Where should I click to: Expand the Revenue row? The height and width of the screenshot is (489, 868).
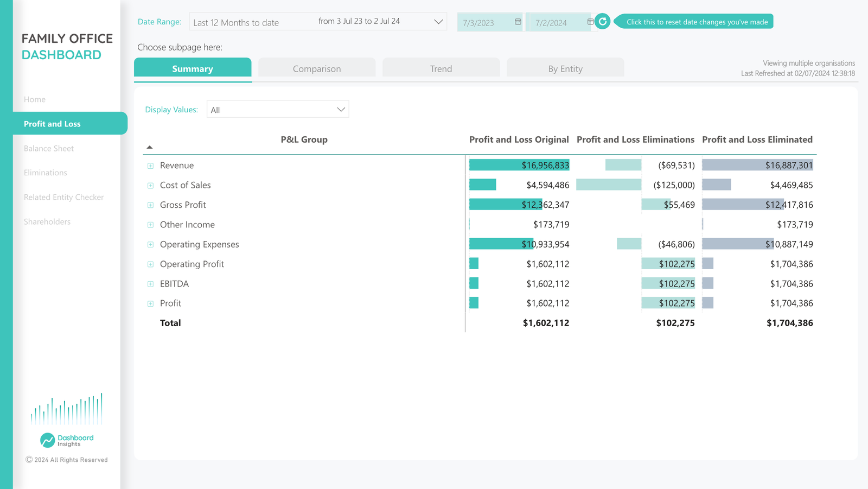pyautogui.click(x=151, y=166)
